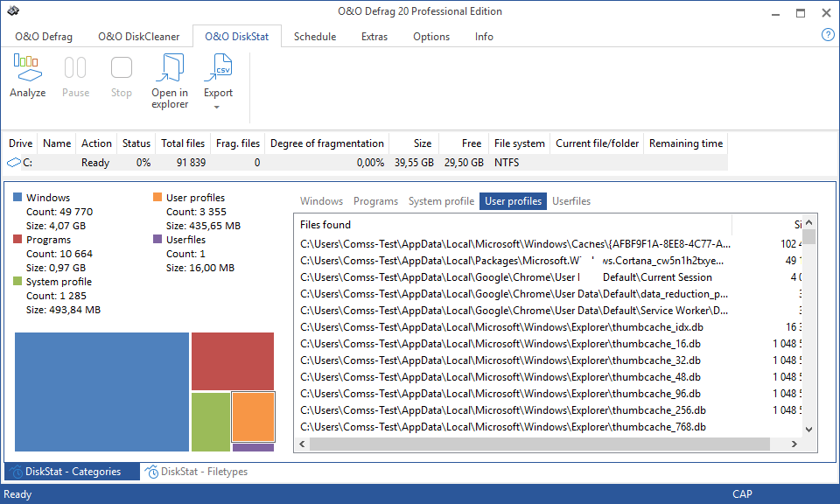Click the file list scroll down arrow
The width and height of the screenshot is (840, 504).
[808, 430]
